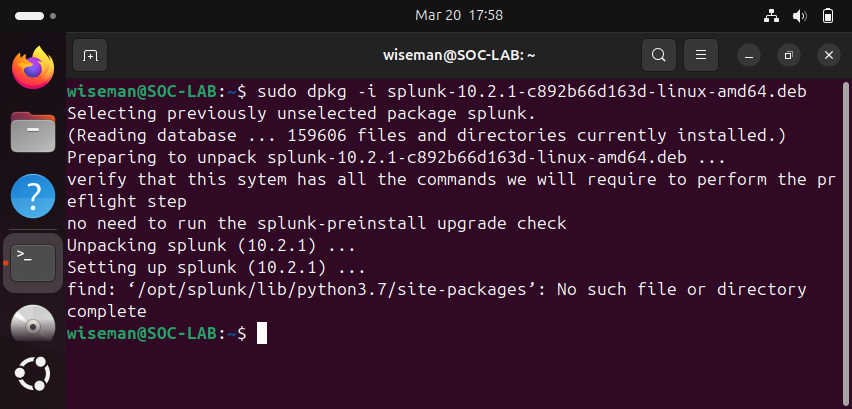Restore the terminal window size
The width and height of the screenshot is (852, 409).
tap(789, 55)
